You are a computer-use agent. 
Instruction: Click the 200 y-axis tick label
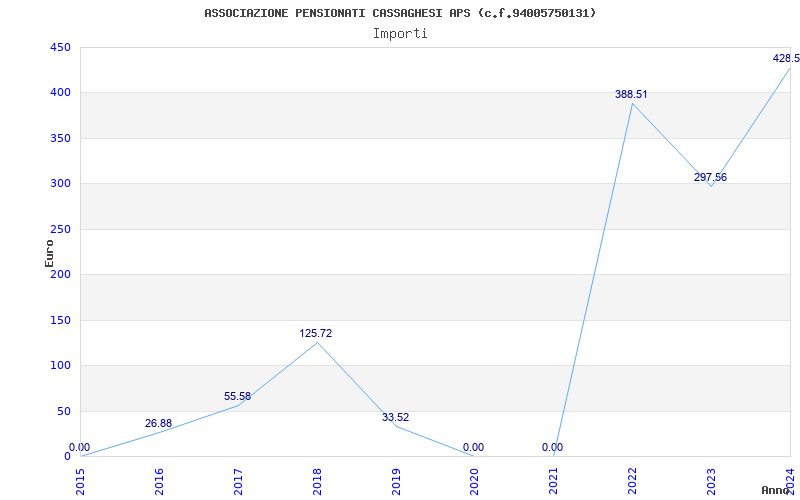coord(60,274)
